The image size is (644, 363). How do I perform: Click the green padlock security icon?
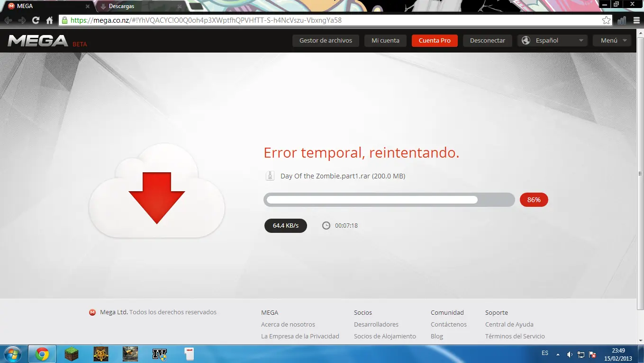64,20
